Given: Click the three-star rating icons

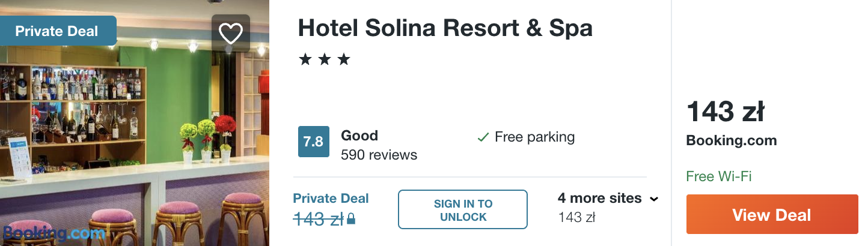Looking at the screenshot, I should click(325, 59).
